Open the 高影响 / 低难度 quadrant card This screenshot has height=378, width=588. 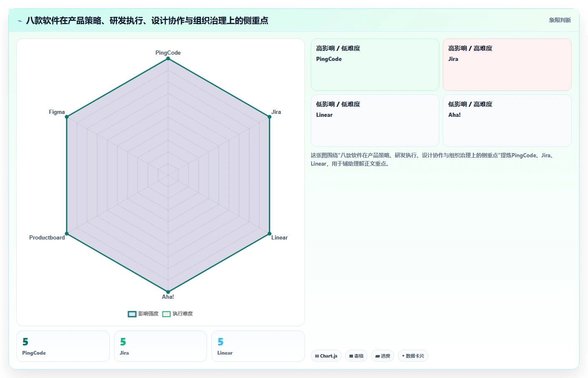[x=375, y=65]
